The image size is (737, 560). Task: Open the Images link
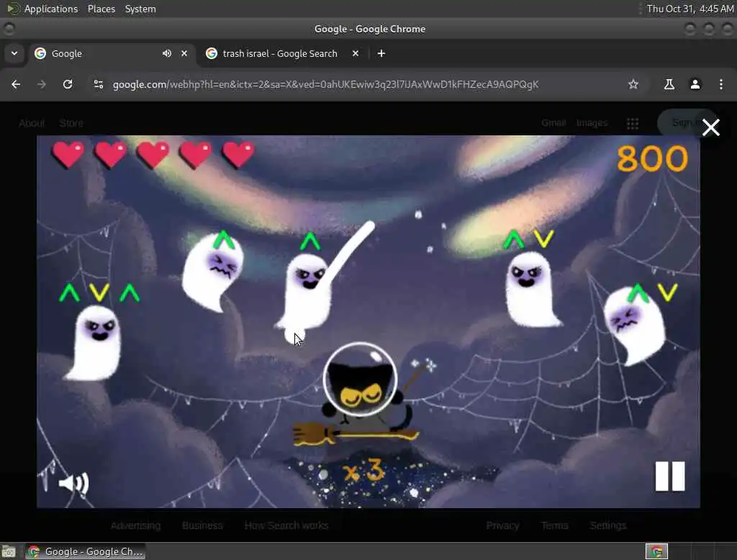pos(592,122)
